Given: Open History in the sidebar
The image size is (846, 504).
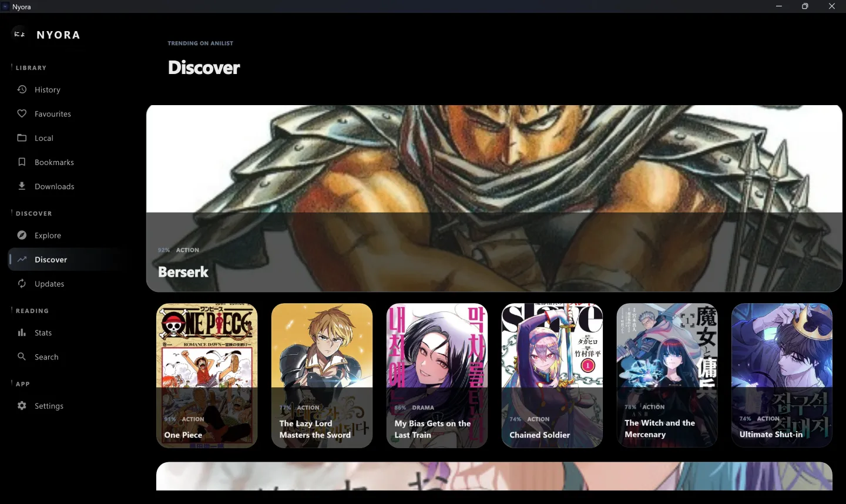Looking at the screenshot, I should (68, 89).
